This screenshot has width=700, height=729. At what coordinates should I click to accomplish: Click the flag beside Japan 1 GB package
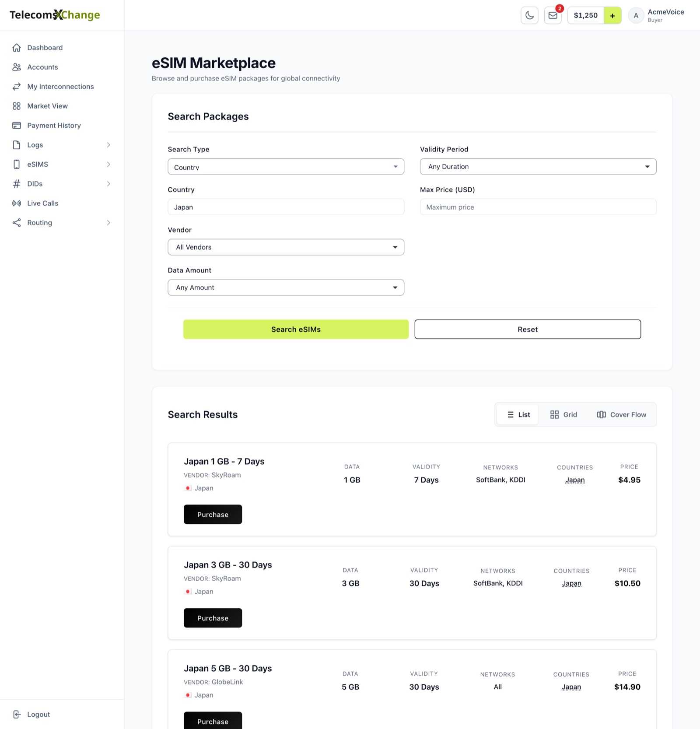click(188, 488)
